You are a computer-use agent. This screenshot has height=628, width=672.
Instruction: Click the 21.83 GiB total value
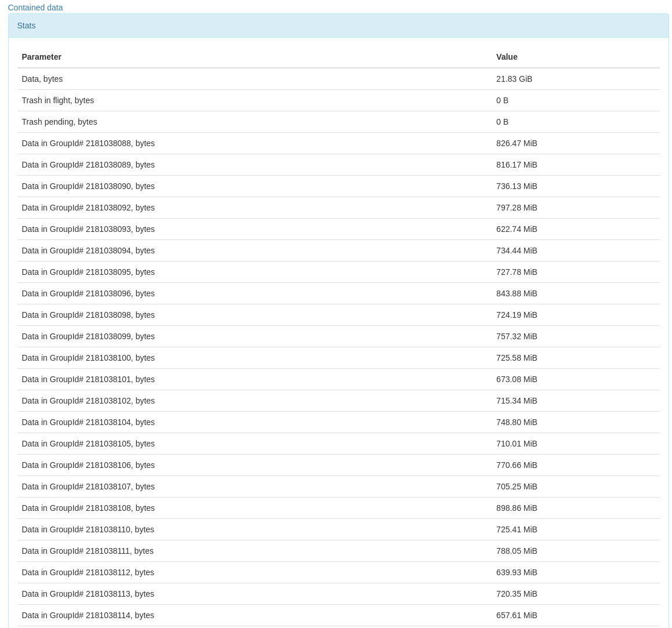coord(514,79)
